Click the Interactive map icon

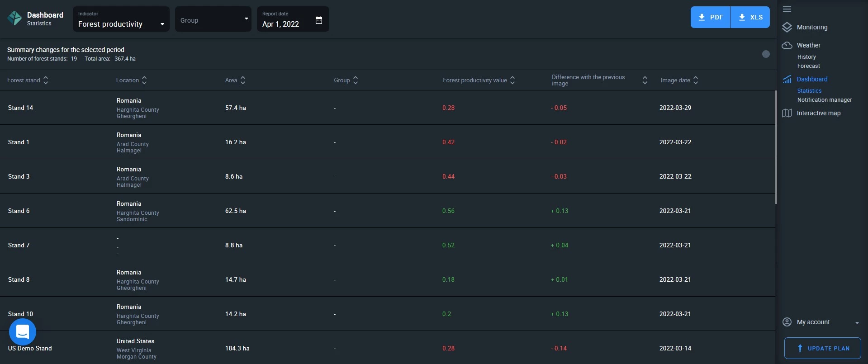[x=787, y=113]
